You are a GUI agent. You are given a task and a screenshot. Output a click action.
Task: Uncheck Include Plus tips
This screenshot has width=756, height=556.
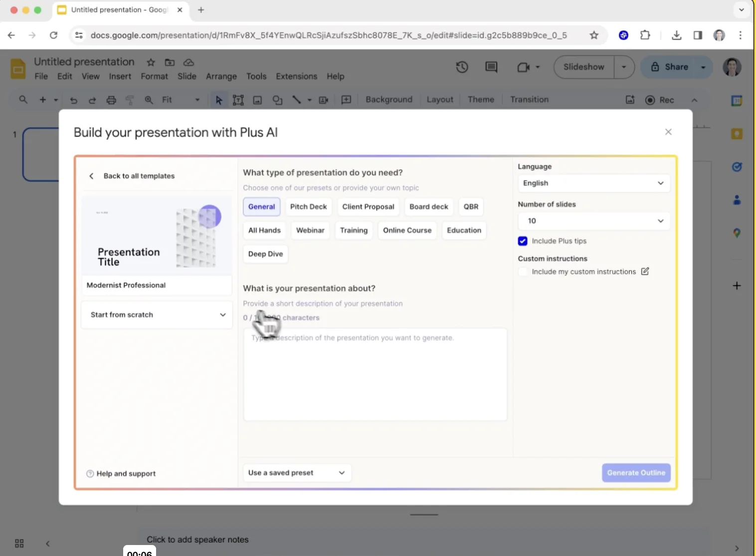click(522, 241)
